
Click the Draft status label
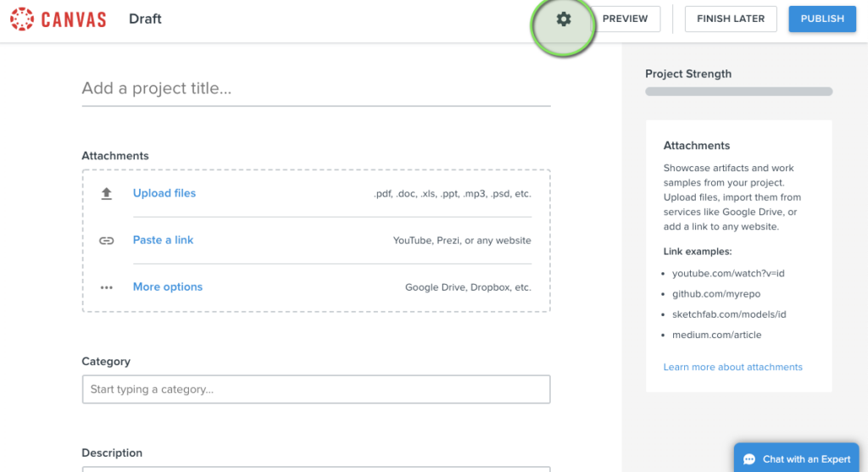tap(145, 19)
